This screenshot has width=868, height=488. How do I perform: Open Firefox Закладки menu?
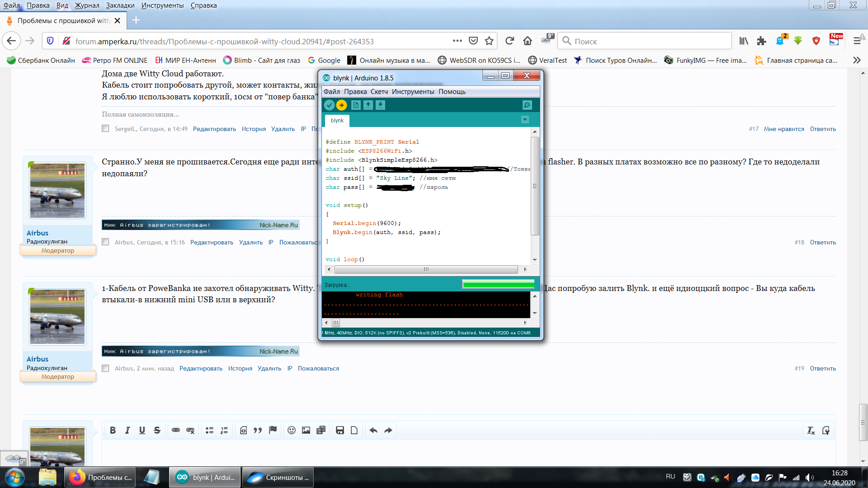coord(120,5)
